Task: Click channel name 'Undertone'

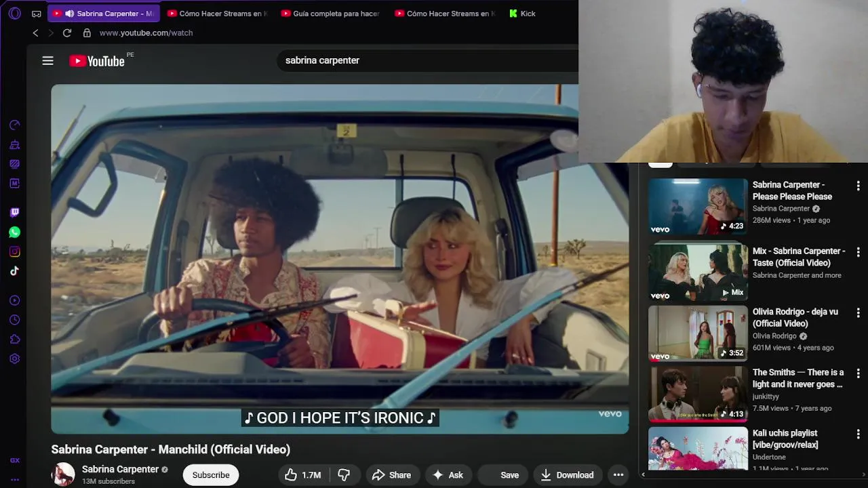Action: [x=770, y=457]
